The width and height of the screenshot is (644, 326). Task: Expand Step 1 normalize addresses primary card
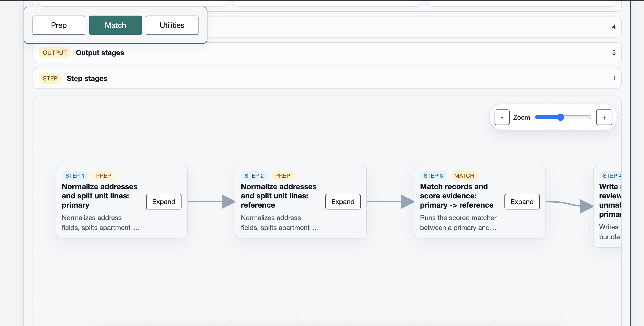coord(164,202)
